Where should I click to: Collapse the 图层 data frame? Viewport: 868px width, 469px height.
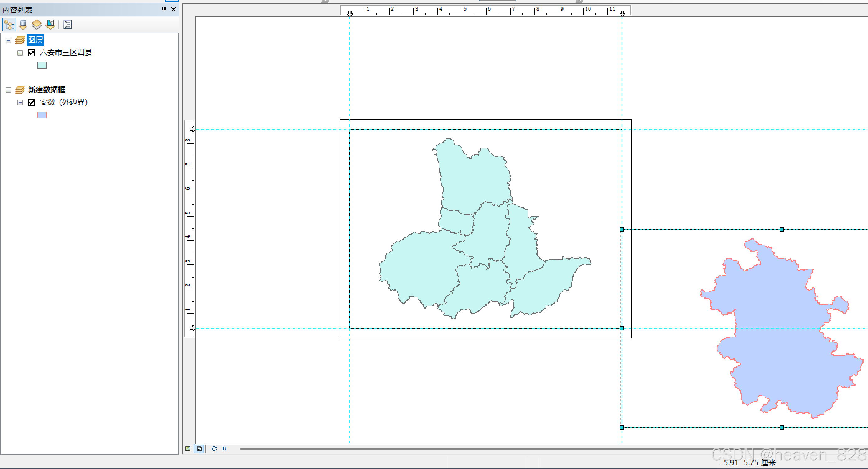[8, 40]
